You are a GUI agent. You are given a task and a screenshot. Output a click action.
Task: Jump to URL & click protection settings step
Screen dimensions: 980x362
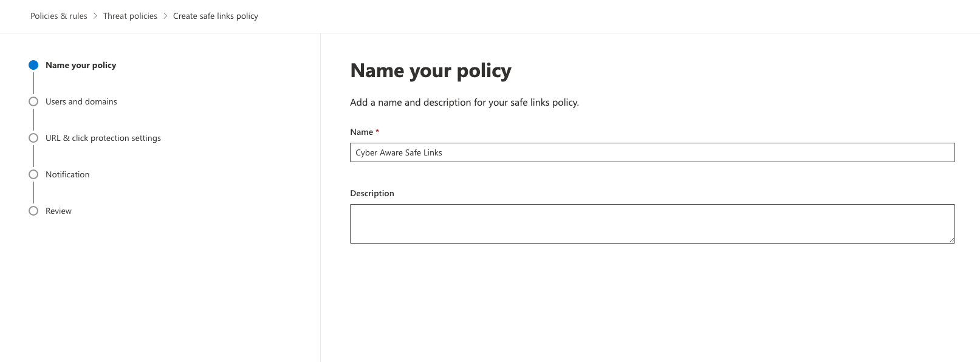click(103, 138)
